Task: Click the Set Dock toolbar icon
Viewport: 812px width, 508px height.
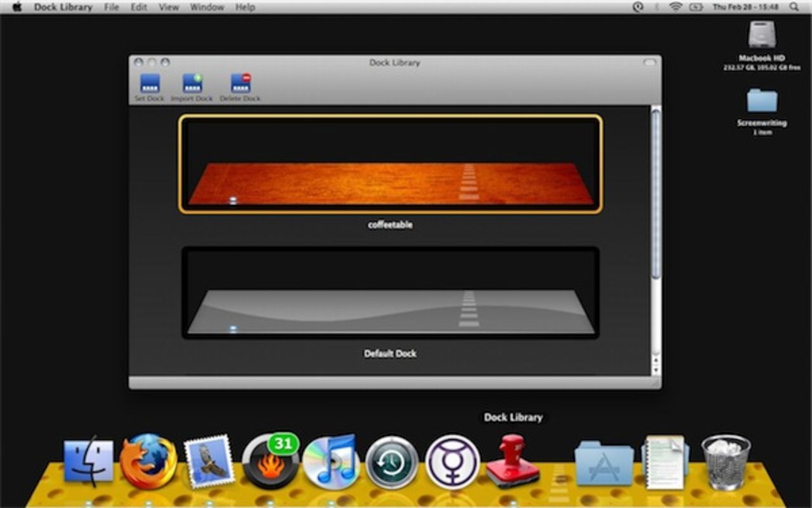Action: 150,84
